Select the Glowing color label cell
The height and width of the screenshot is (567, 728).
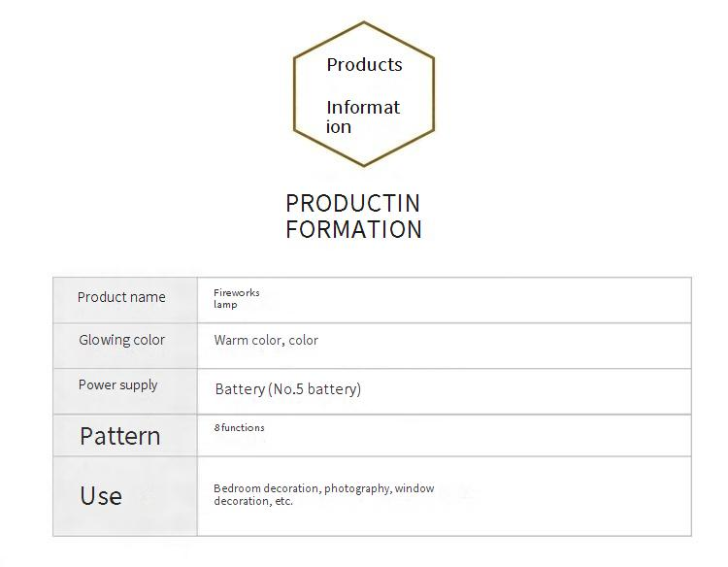click(x=122, y=340)
